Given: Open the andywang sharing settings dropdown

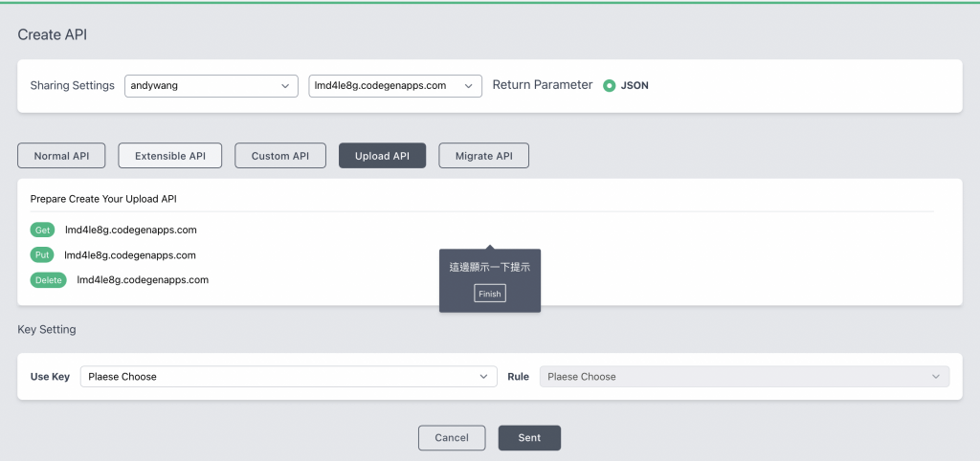Looking at the screenshot, I should point(211,86).
